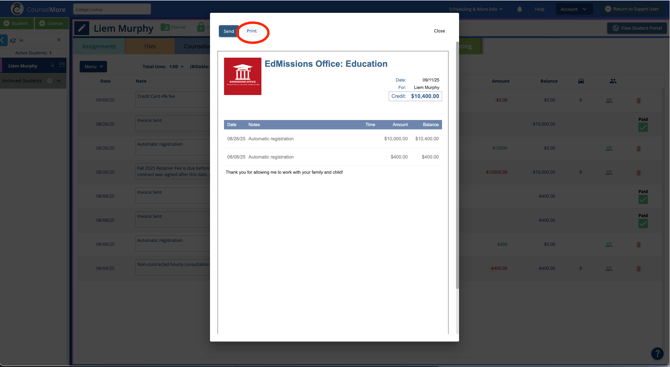Image resolution: width=670 pixels, height=367 pixels.
Task: Switch to the Files tab
Action: coord(150,46)
